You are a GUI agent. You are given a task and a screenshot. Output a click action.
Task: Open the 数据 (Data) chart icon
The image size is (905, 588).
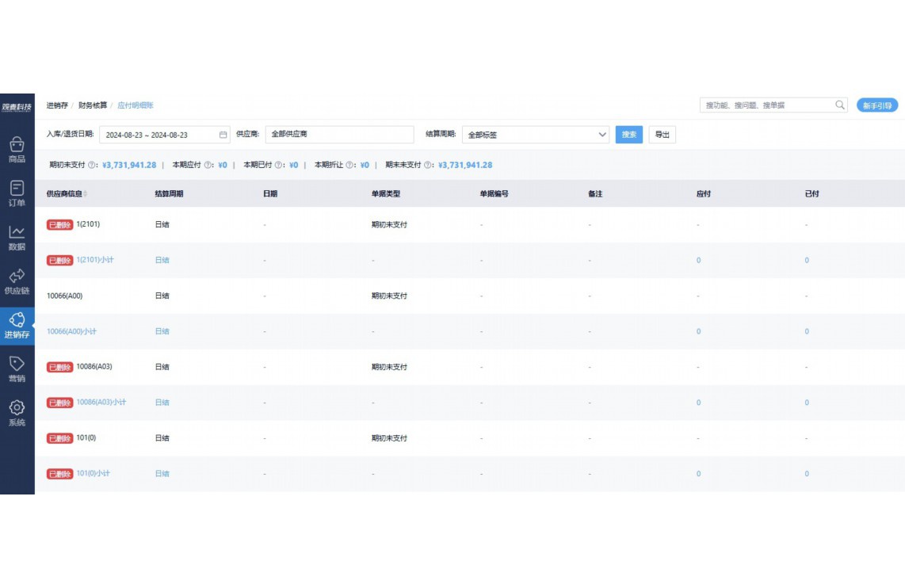coord(17,232)
